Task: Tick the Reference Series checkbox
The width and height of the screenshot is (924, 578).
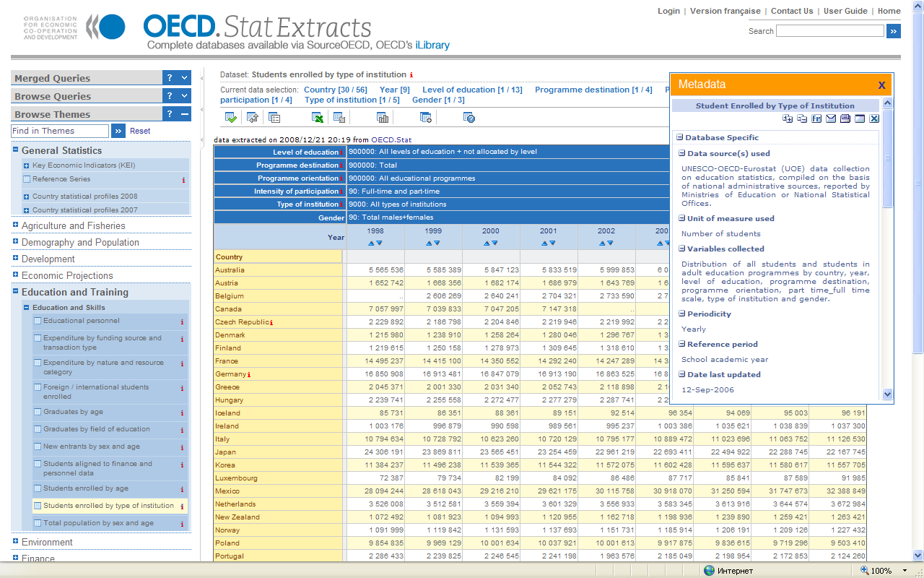Action: point(27,179)
